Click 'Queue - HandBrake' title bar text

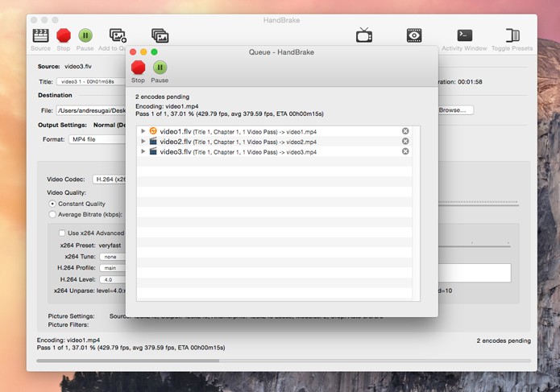click(281, 52)
